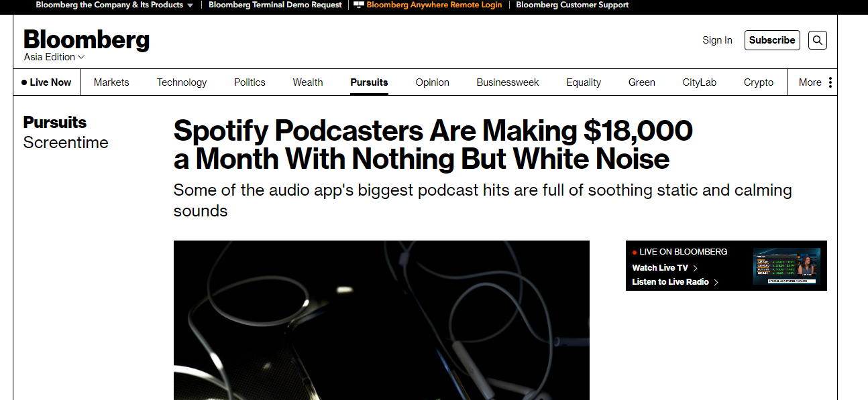Click the Watch Live TV link
The height and width of the screenshot is (400, 868).
[x=660, y=268]
